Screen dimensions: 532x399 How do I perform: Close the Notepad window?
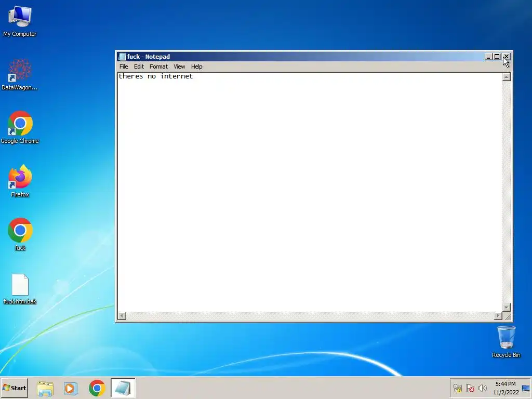pos(506,57)
